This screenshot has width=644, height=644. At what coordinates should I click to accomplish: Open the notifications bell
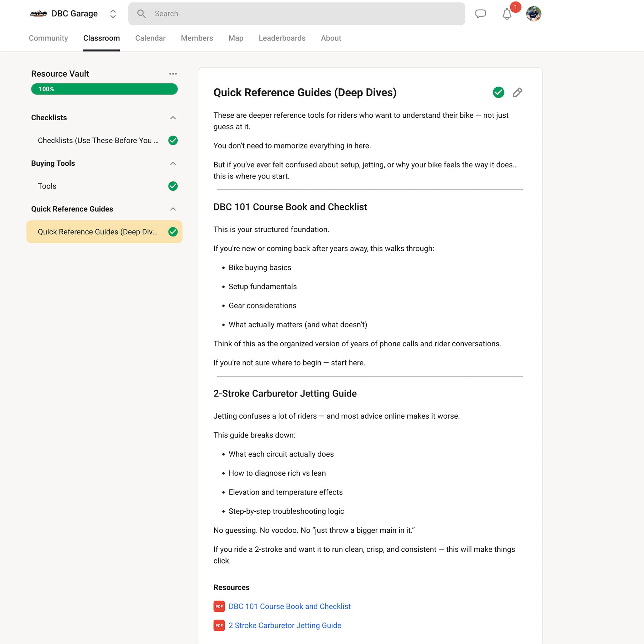(507, 14)
